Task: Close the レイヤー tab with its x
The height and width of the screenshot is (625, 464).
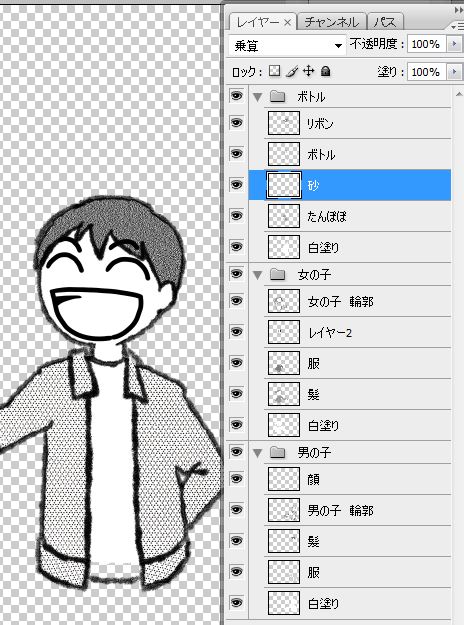Action: pyautogui.click(x=287, y=23)
